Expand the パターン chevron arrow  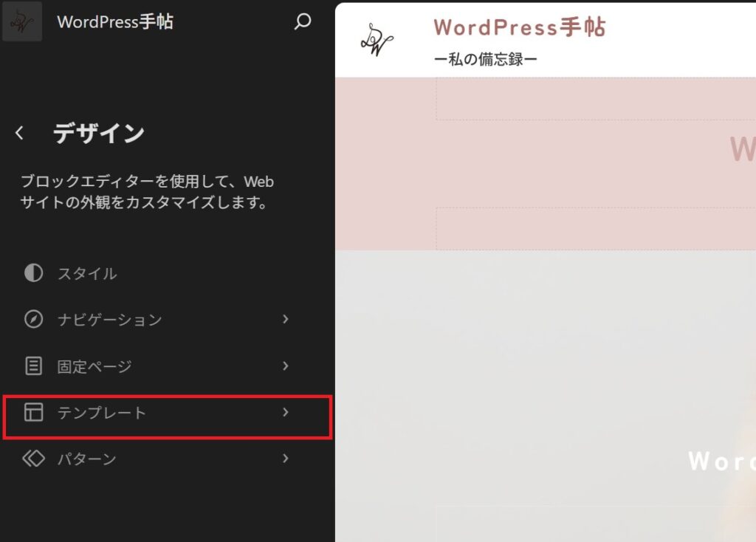(x=286, y=459)
